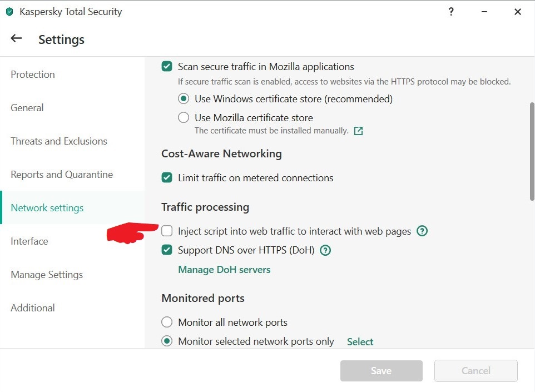Click the Kaspersky shield logo icon
This screenshot has height=392, width=535.
click(x=9, y=12)
